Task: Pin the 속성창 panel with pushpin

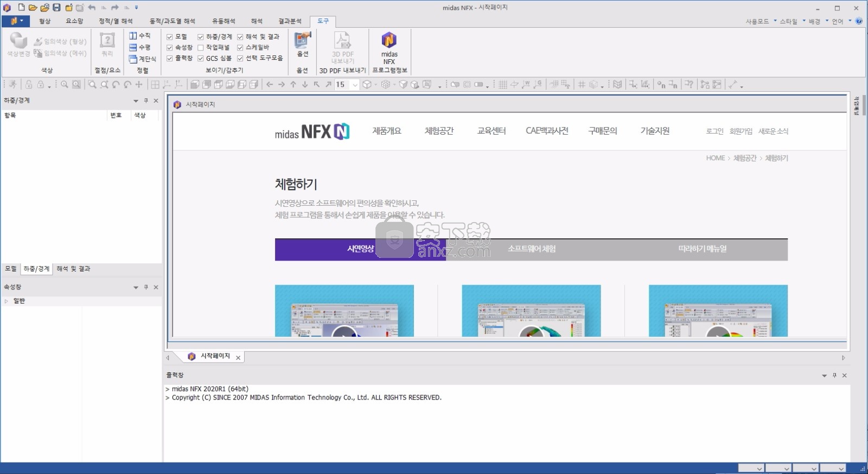Action: click(146, 287)
